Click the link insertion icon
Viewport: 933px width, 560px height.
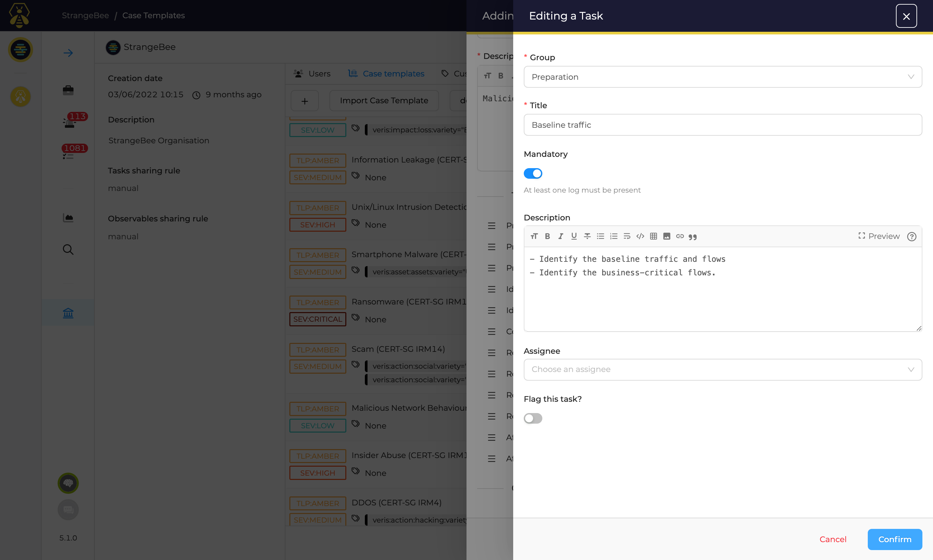(680, 236)
